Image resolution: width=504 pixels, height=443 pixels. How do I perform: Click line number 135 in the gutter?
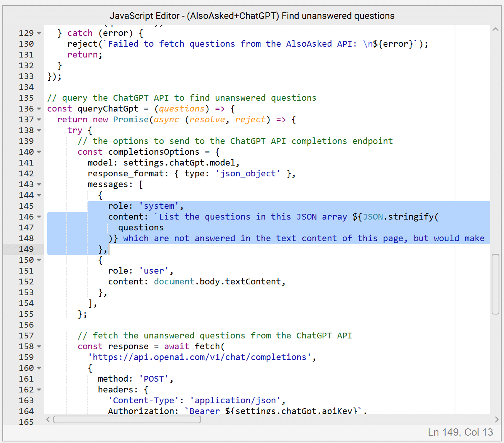[26, 98]
